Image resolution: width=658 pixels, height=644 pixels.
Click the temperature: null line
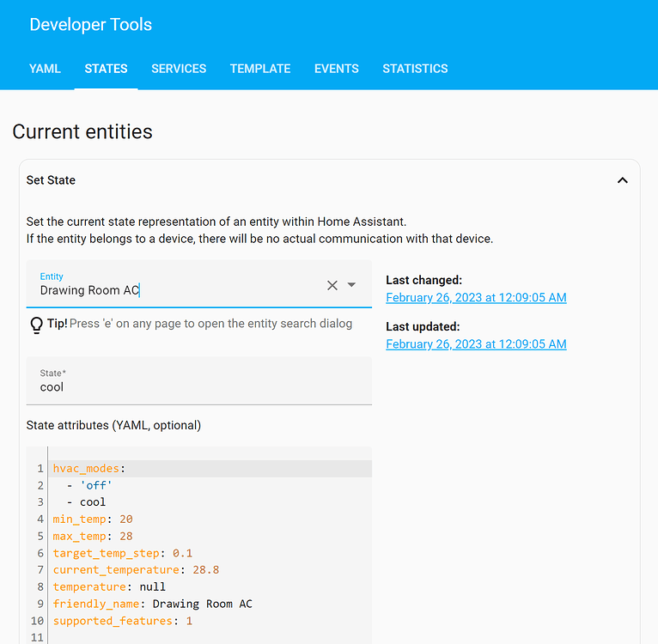109,587
